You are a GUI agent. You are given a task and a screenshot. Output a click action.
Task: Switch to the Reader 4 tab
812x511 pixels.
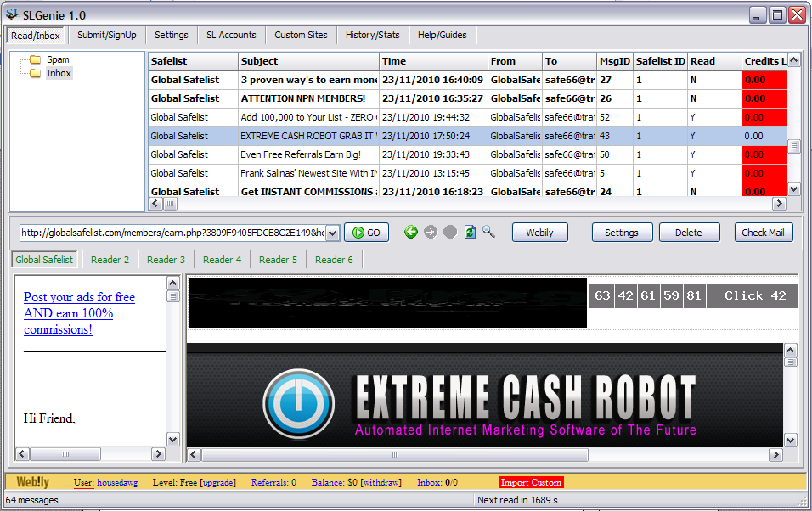(x=223, y=260)
